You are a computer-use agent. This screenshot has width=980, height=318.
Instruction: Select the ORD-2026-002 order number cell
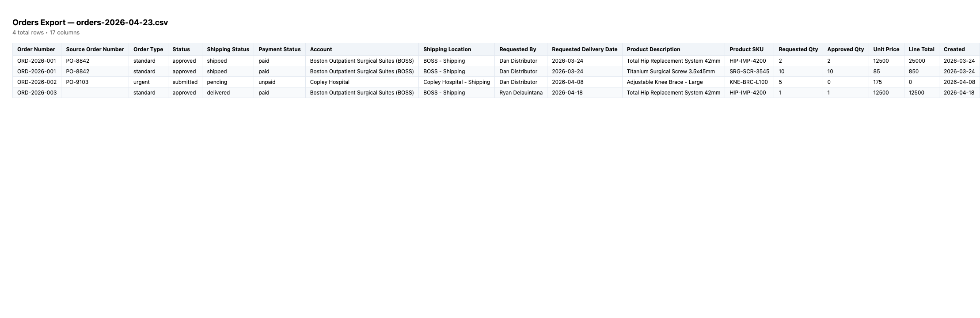(37, 82)
